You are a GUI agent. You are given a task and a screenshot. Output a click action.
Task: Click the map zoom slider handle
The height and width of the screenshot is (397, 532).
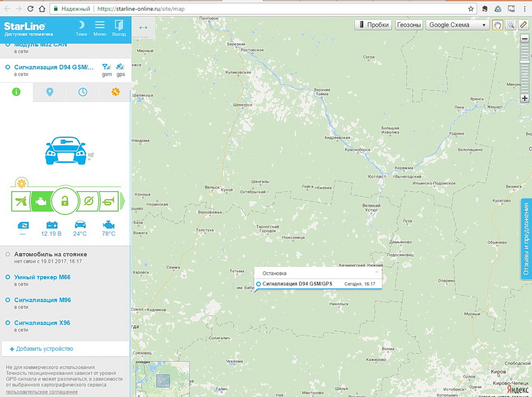coord(525,62)
